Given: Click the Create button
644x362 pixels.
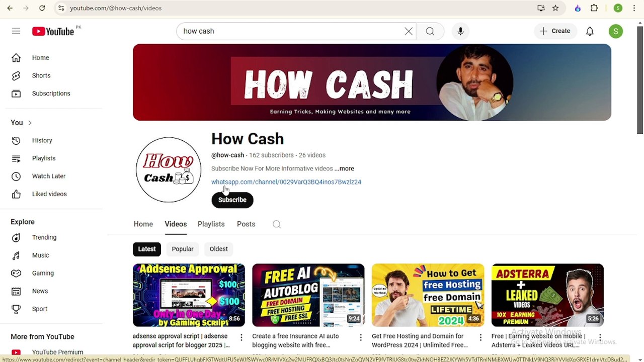Looking at the screenshot, I should tap(555, 31).
